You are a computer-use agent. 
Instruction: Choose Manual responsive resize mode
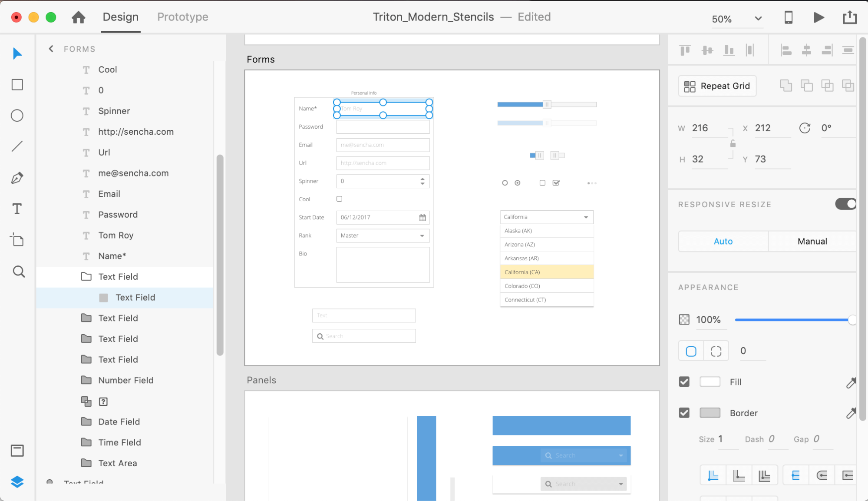click(x=812, y=241)
